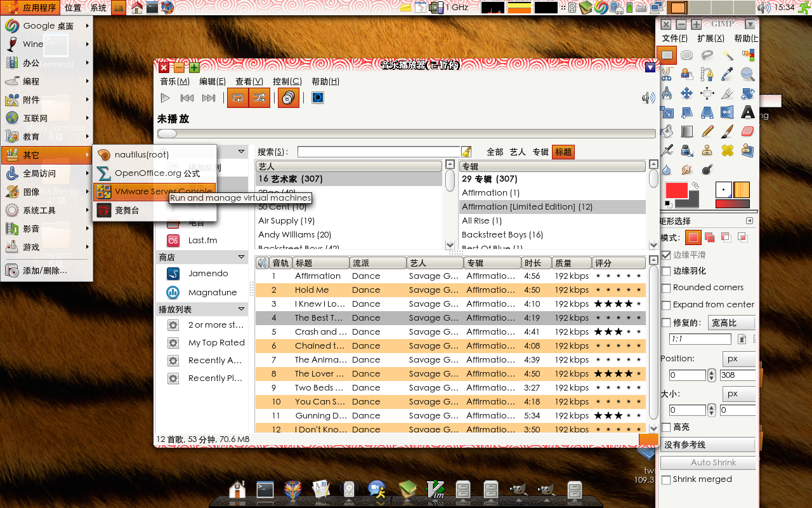Image resolution: width=812 pixels, height=508 pixels.
Task: Clear the search field with broom icon
Action: [466, 152]
